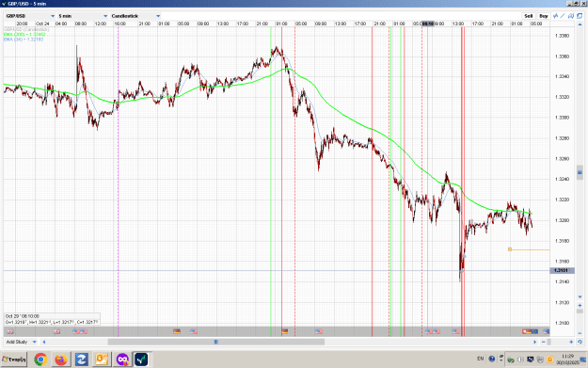Click the EMA (200) indicator label
Screen dimensions: 588x368
(24, 34)
